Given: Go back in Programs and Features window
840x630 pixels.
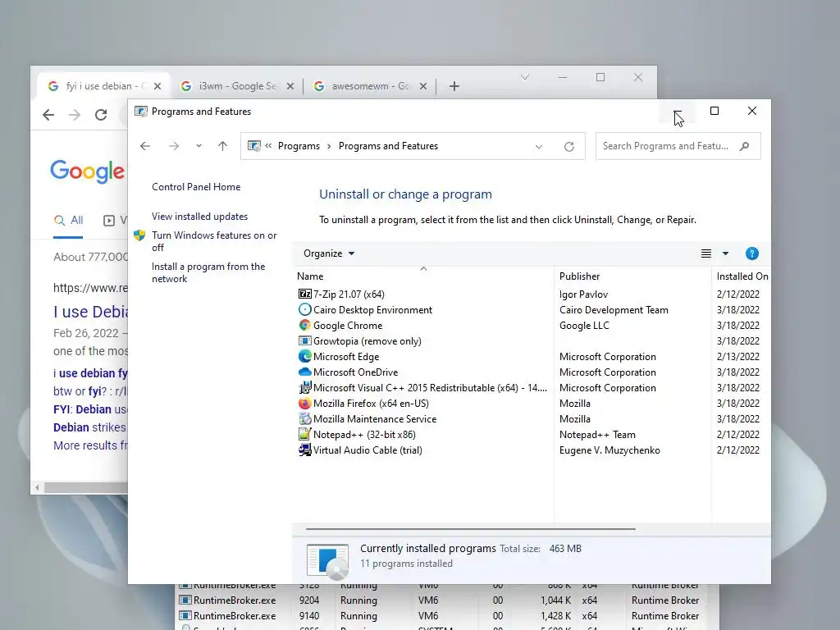Looking at the screenshot, I should 145,146.
